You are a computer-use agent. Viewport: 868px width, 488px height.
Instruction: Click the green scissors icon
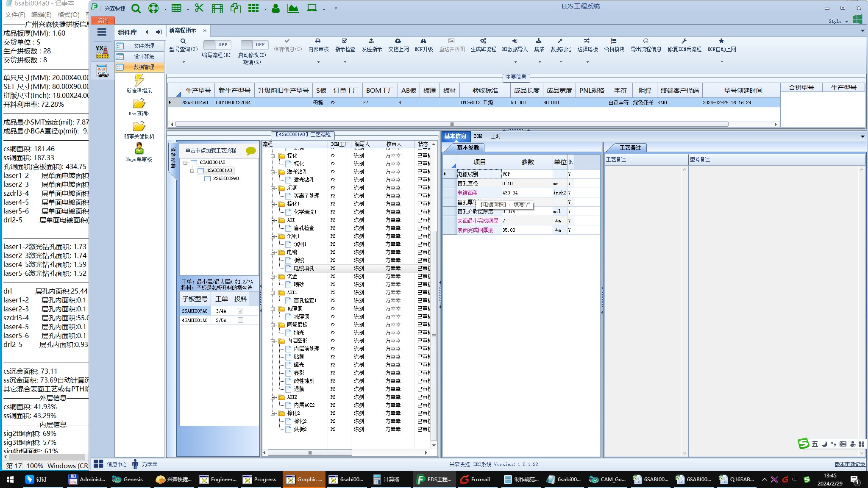199,8
